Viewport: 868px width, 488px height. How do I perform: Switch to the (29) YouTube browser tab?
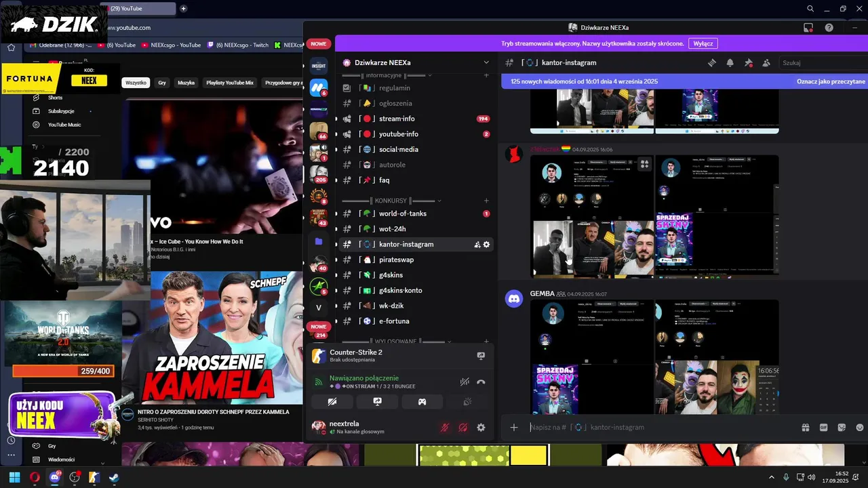click(139, 8)
